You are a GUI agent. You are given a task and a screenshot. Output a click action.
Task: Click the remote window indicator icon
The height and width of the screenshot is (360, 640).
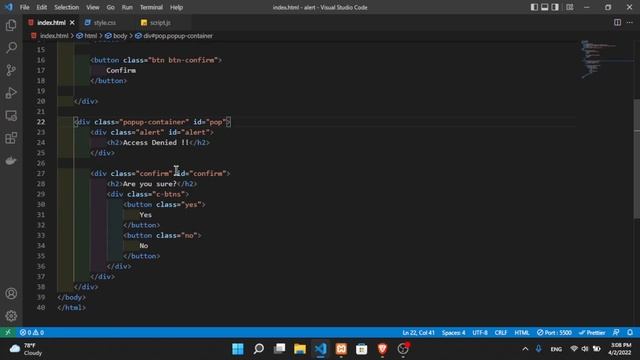coord(8,332)
